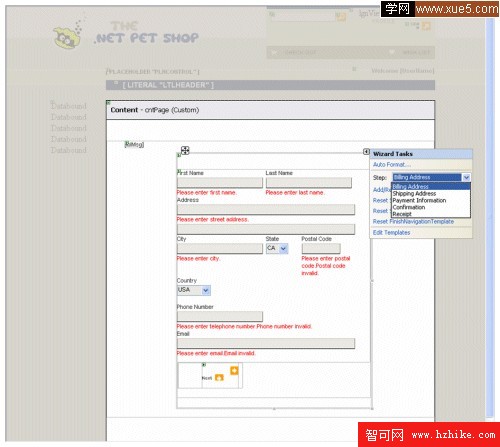The width and height of the screenshot is (500, 447).
Task: Click the vertical scrollbar on right edge
Action: click(490, 217)
